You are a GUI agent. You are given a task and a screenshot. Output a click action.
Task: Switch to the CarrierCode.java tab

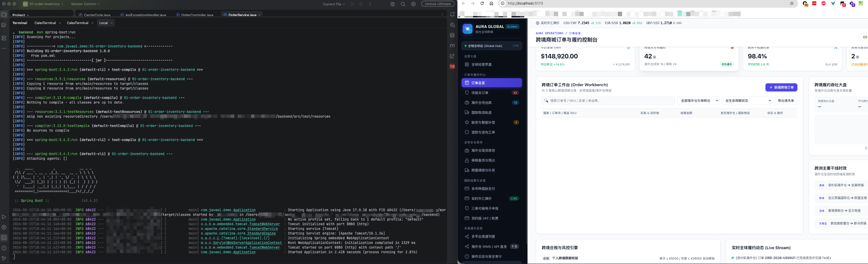[95, 15]
